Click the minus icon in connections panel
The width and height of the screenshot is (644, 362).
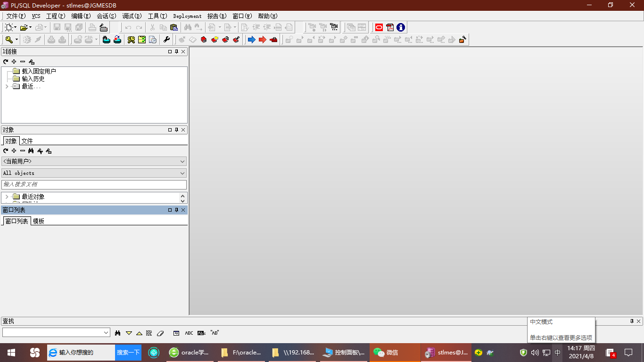[23, 62]
